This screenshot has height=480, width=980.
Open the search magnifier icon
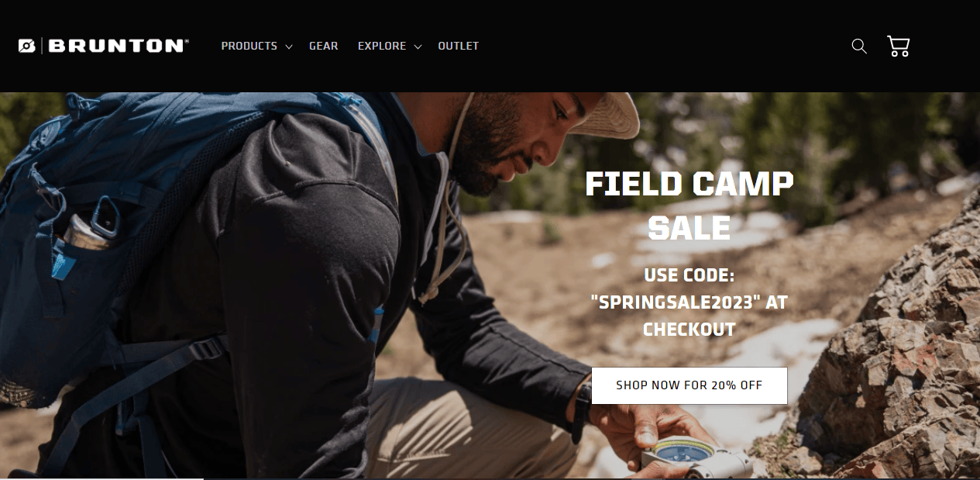[859, 47]
